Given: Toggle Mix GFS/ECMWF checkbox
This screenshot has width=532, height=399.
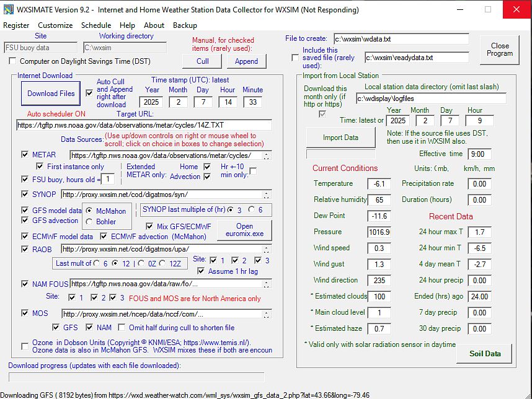Looking at the screenshot, I should (x=149, y=226).
